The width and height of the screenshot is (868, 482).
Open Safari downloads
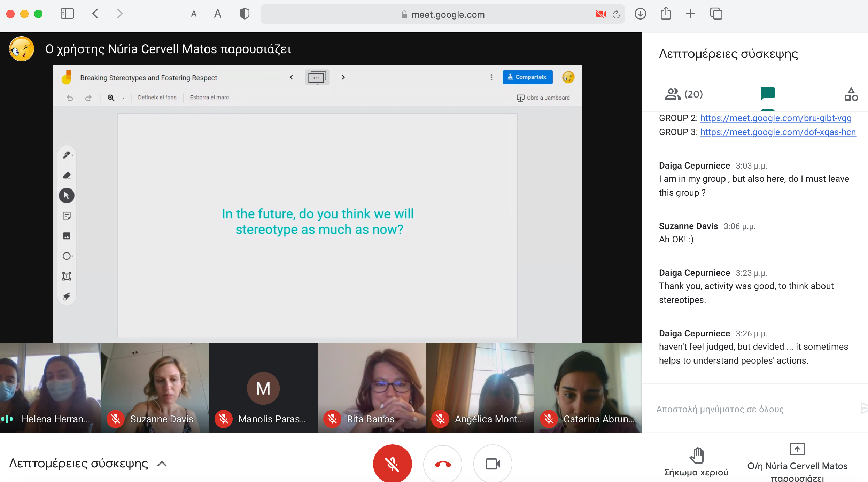[640, 14]
